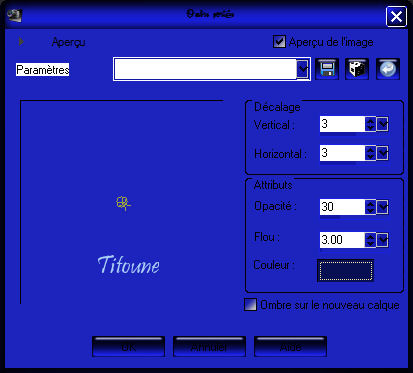Click the Flou value input field

coord(342,240)
